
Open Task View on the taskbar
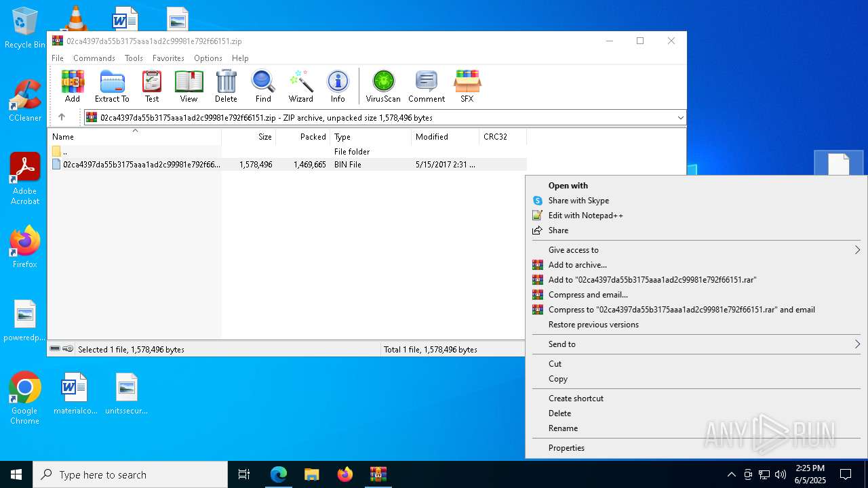click(x=244, y=474)
